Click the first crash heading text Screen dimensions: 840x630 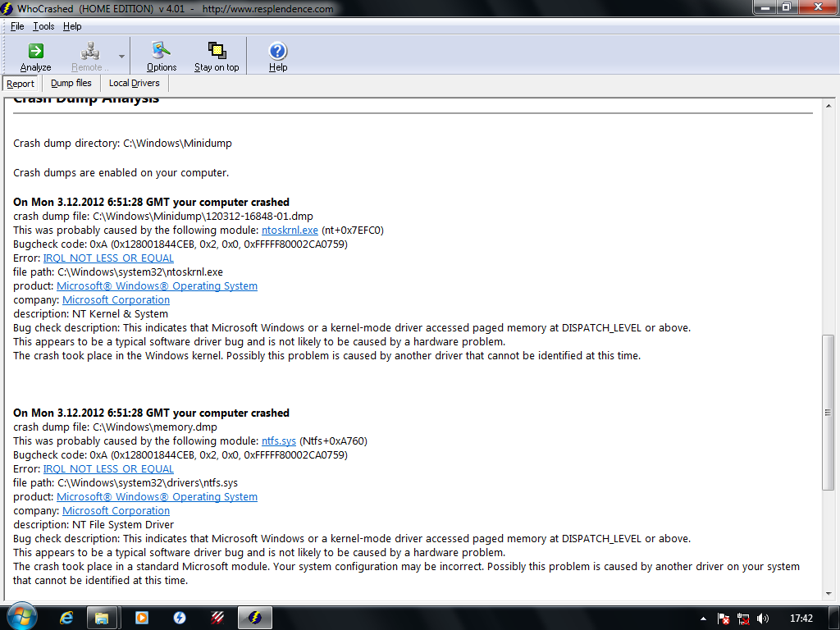coord(151,202)
